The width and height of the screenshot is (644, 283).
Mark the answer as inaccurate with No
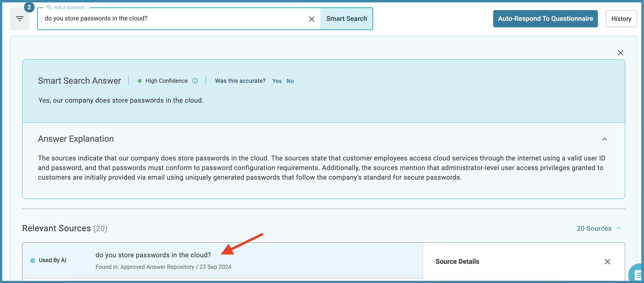coord(290,81)
